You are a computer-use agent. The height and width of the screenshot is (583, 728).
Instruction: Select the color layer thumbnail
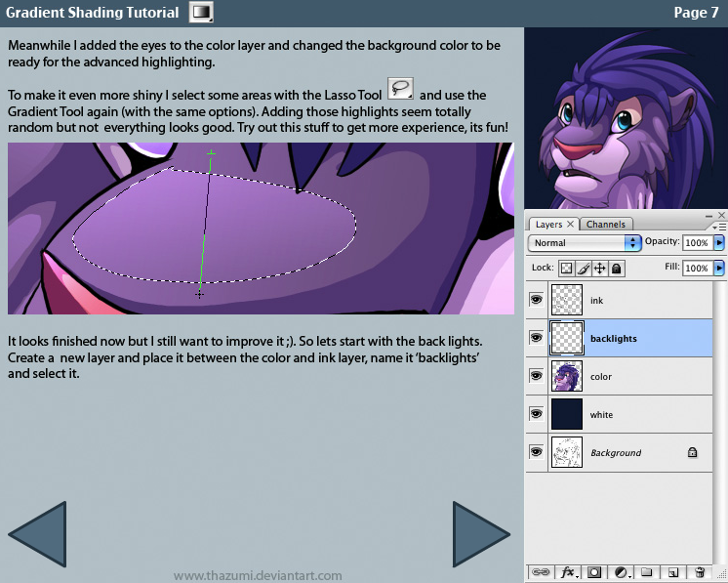566,376
